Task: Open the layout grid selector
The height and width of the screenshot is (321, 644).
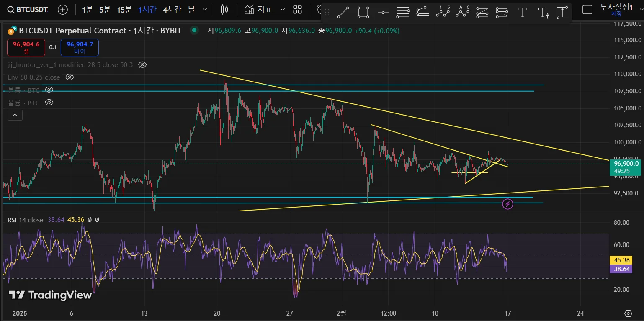Action: click(x=297, y=10)
